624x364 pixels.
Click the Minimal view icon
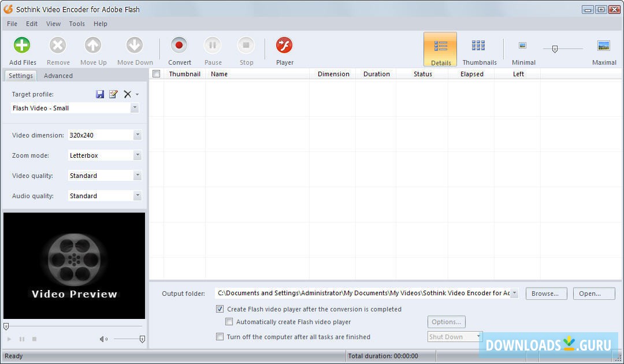click(x=522, y=44)
